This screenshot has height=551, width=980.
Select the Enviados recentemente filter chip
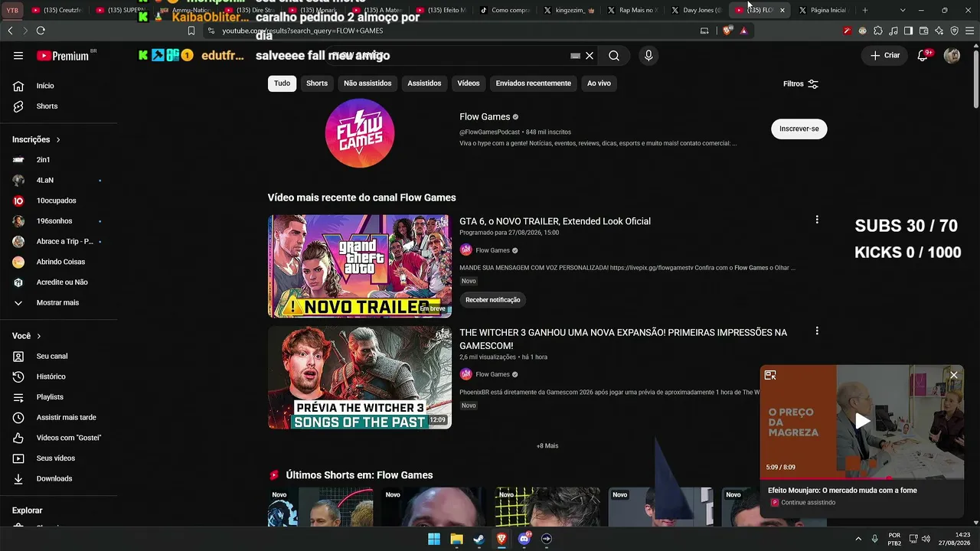pyautogui.click(x=534, y=83)
